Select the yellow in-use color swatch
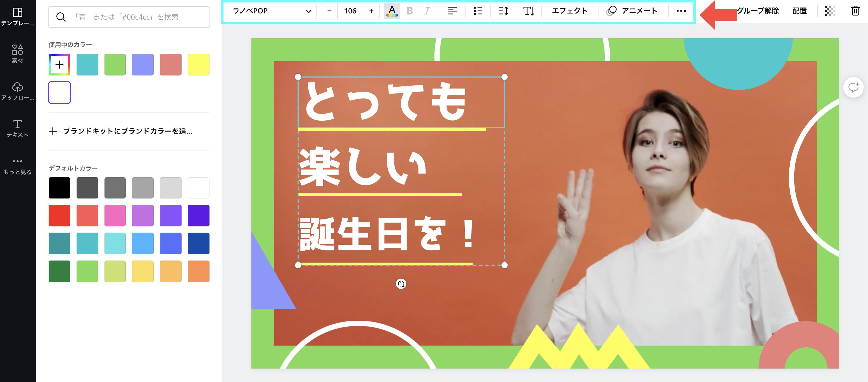The image size is (868, 382). coord(198,64)
